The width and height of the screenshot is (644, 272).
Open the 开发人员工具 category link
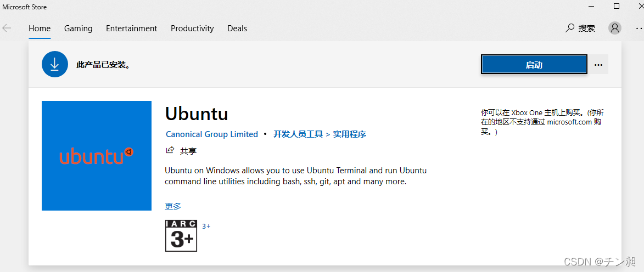pyautogui.click(x=298, y=134)
